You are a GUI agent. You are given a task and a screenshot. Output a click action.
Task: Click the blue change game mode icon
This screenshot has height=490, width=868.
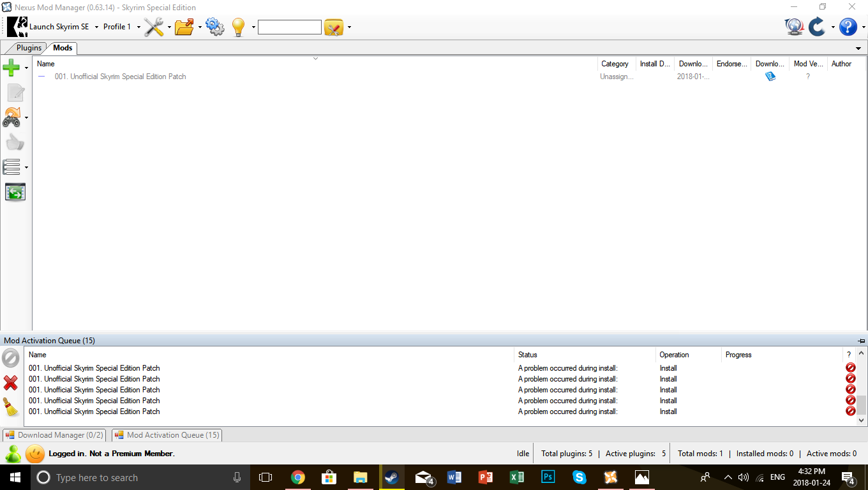[x=817, y=27]
